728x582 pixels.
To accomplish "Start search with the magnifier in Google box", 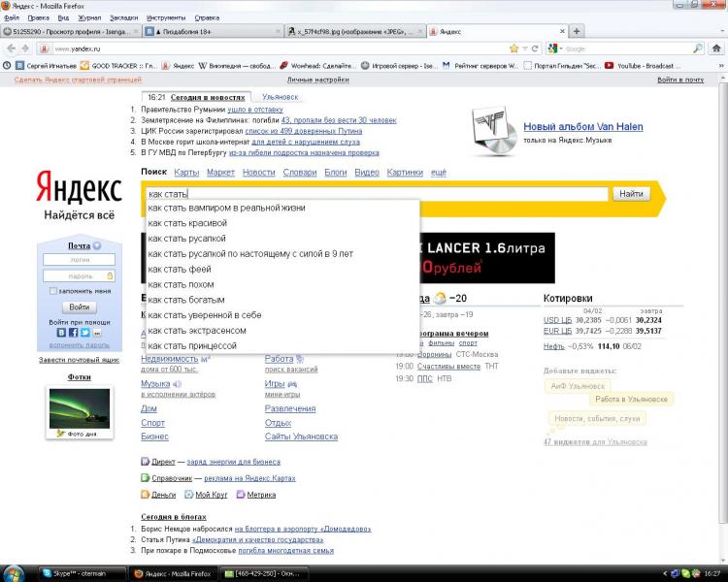I will [x=697, y=48].
